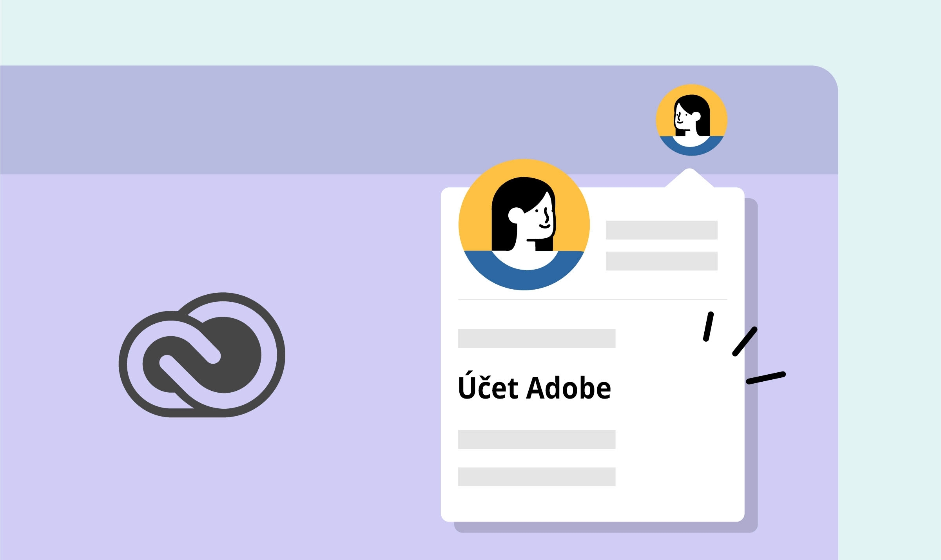Click the lower gray bar beside large avatar
The width and height of the screenshot is (941, 560).
[662, 261]
